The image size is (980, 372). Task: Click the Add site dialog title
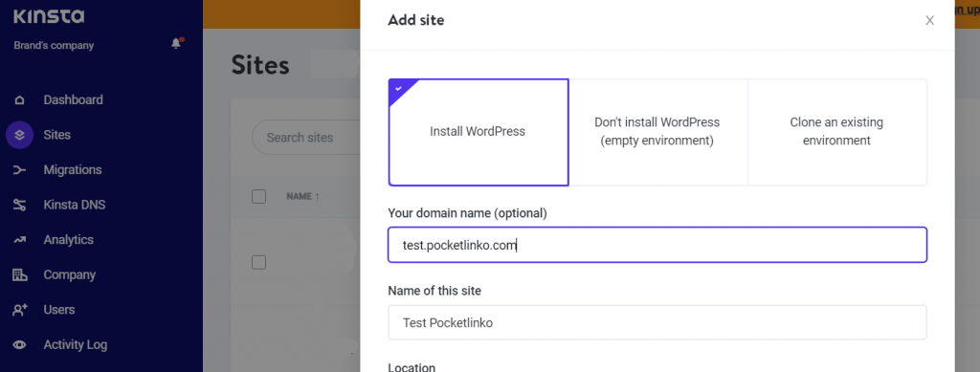tap(416, 20)
